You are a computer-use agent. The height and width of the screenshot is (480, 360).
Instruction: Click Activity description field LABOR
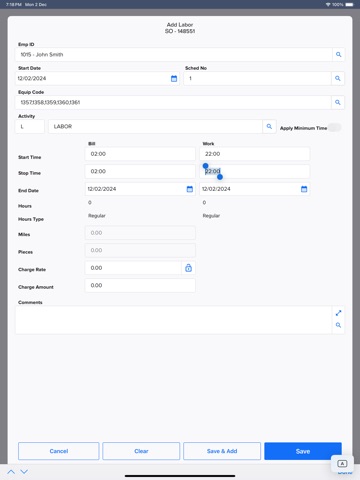[x=155, y=127]
